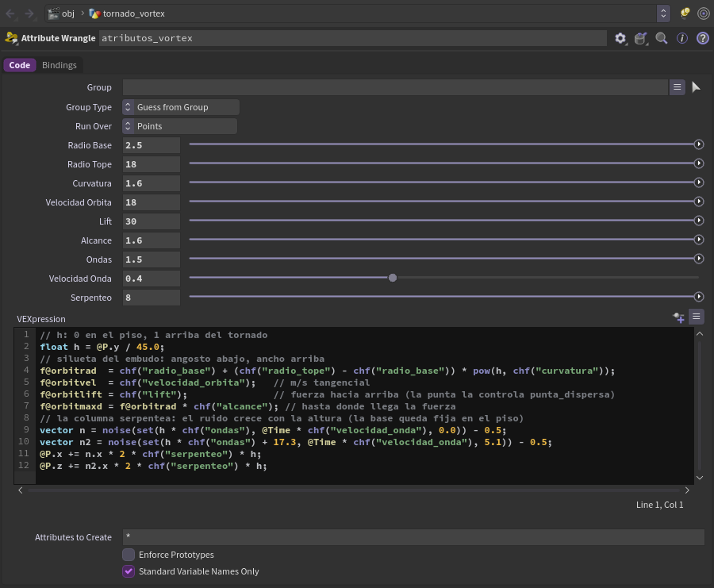Switch to the Bindings tab
Image resolution: width=714 pixels, height=588 pixels.
(x=59, y=65)
